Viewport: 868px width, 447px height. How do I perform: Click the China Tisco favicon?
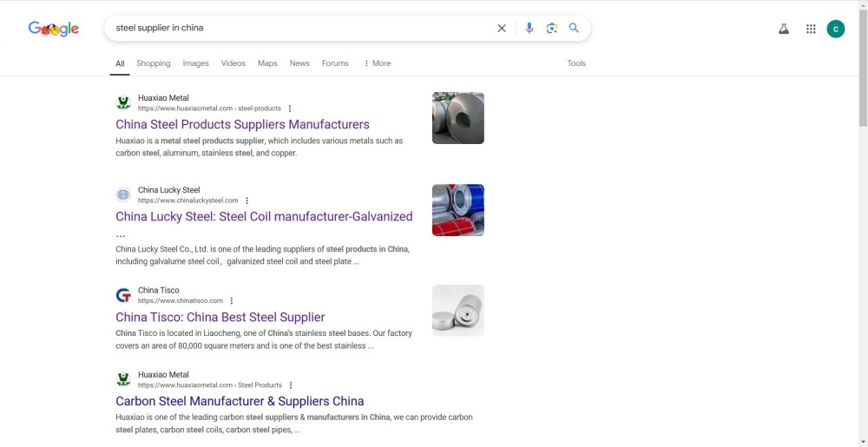pyautogui.click(x=123, y=295)
